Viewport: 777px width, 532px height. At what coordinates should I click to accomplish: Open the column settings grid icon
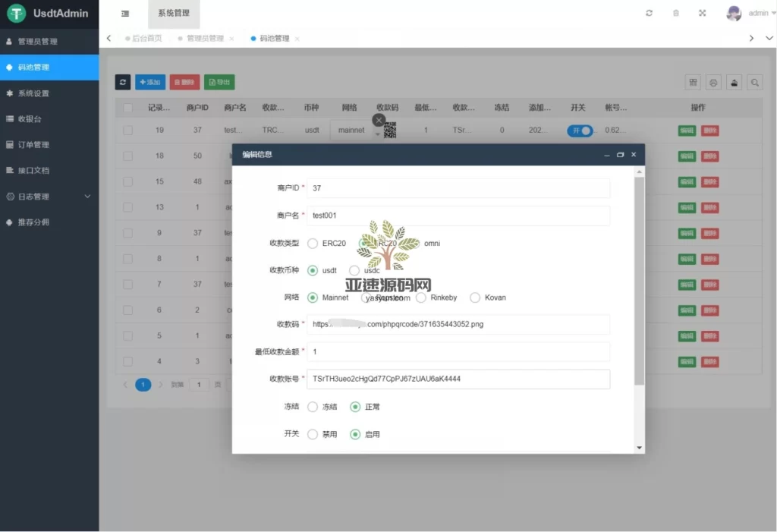[694, 82]
